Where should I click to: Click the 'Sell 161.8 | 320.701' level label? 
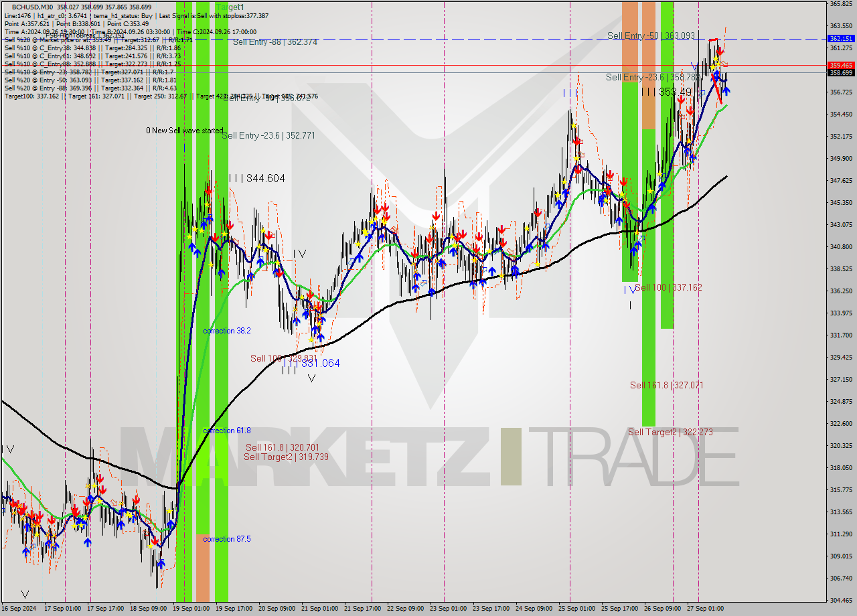click(282, 447)
